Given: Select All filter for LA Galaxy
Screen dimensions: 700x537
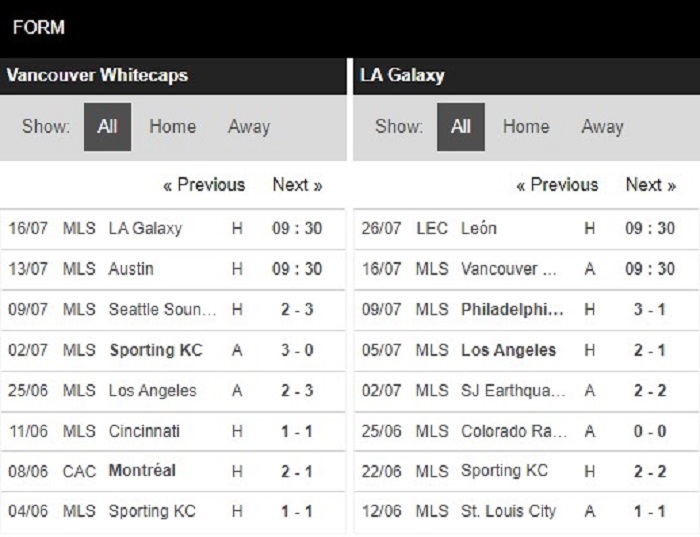Looking at the screenshot, I should pos(461,127).
